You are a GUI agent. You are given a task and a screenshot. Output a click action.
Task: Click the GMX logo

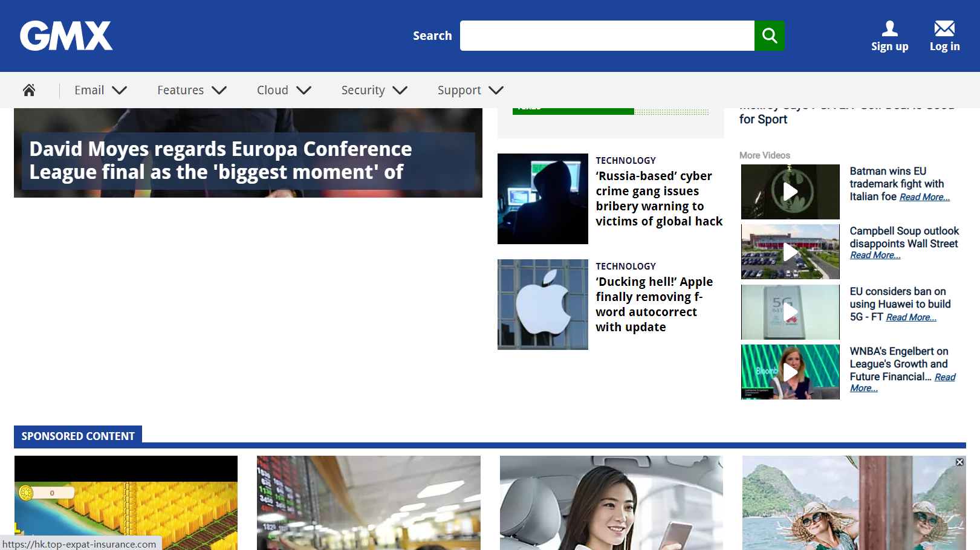(x=66, y=36)
